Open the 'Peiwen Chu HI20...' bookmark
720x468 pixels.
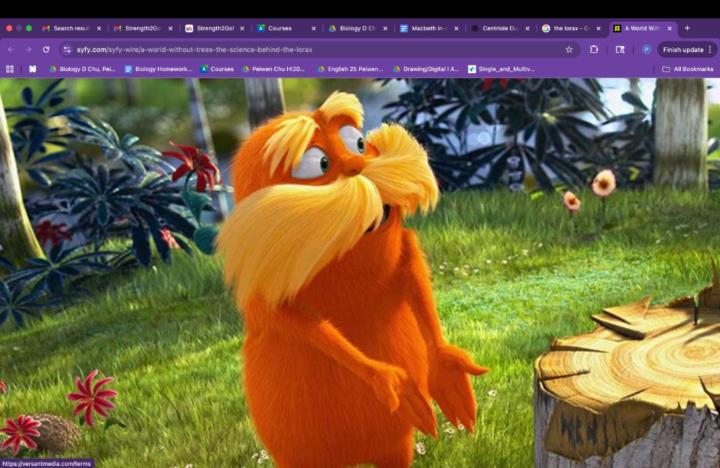click(x=273, y=69)
